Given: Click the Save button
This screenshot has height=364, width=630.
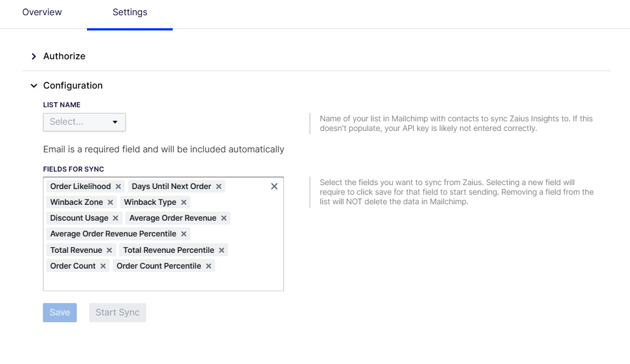Looking at the screenshot, I should coord(60,313).
